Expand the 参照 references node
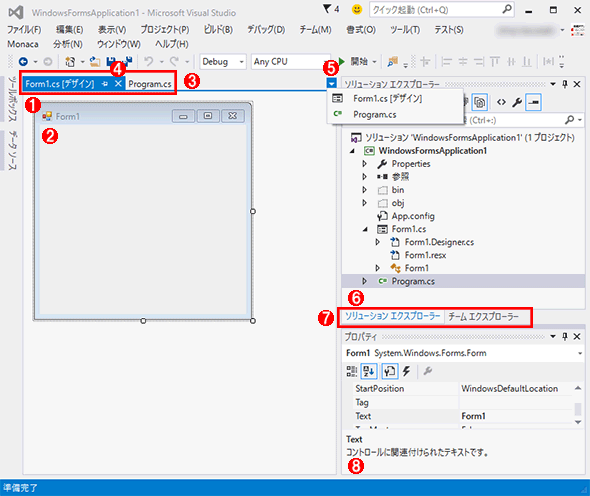The image size is (590, 496). click(x=364, y=176)
